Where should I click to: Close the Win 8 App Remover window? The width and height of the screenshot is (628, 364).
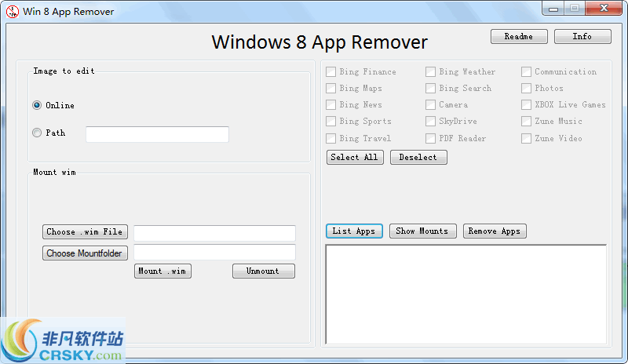click(604, 9)
